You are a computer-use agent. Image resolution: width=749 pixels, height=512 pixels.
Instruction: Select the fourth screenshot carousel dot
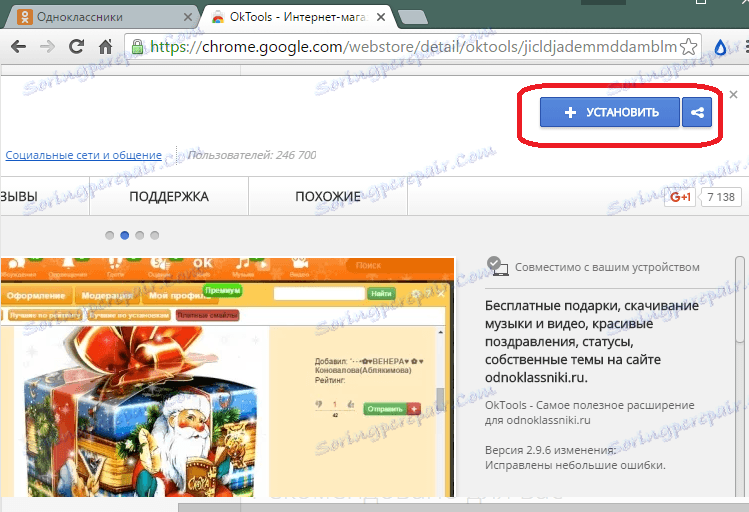pyautogui.click(x=154, y=235)
